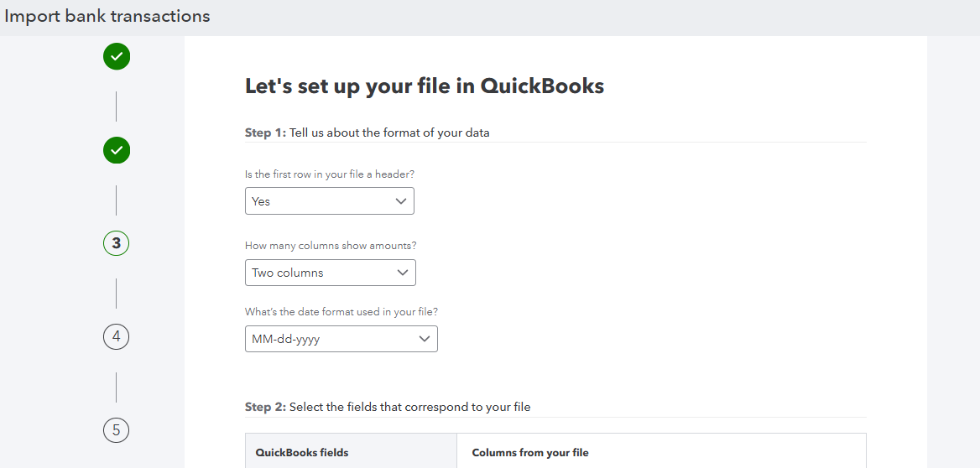This screenshot has height=468, width=980.
Task: Go to step 4 circle in progress tracker
Action: pos(117,336)
